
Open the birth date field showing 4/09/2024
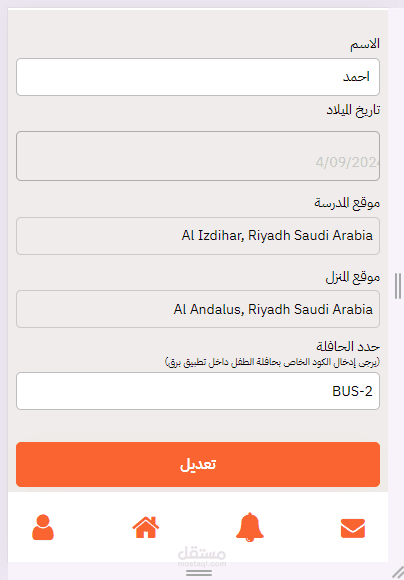198,156
